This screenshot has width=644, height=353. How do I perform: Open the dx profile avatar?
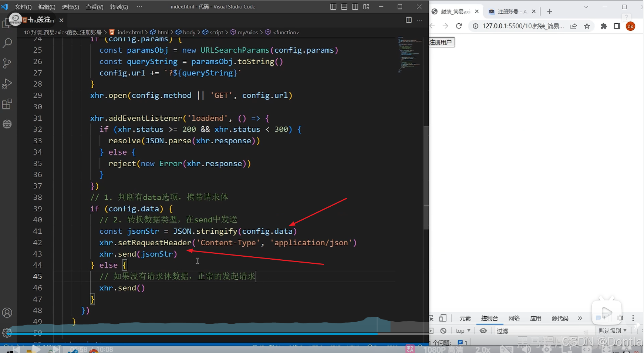click(x=631, y=26)
